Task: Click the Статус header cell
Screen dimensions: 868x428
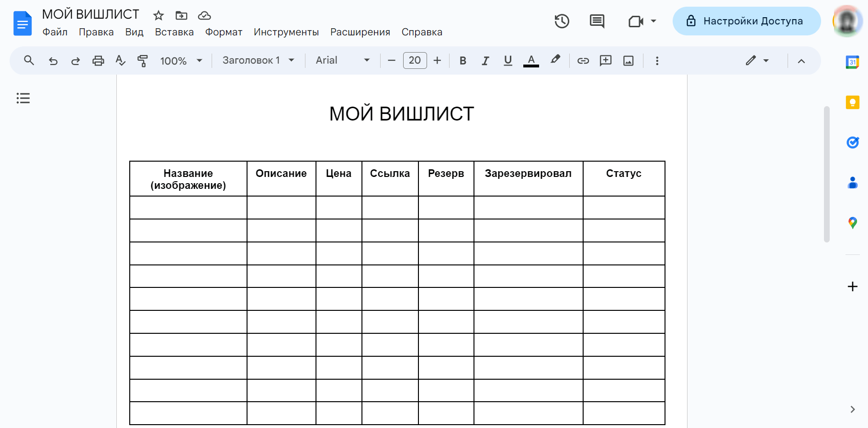Action: pyautogui.click(x=624, y=179)
